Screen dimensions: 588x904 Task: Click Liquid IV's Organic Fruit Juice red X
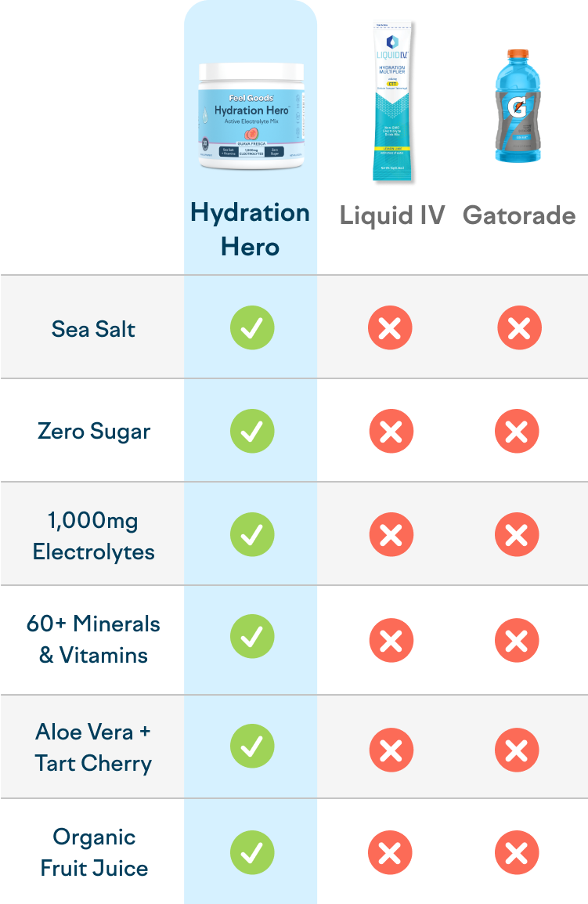point(390,853)
